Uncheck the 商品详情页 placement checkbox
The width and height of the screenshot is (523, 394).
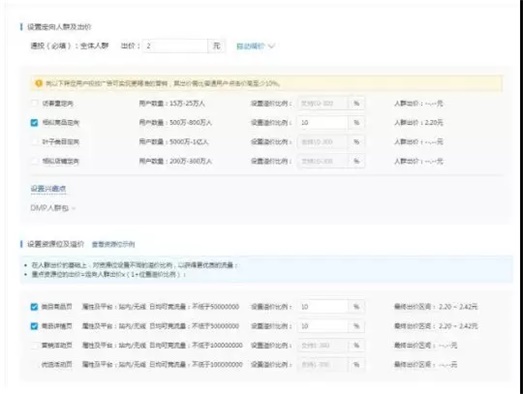[x=34, y=326]
